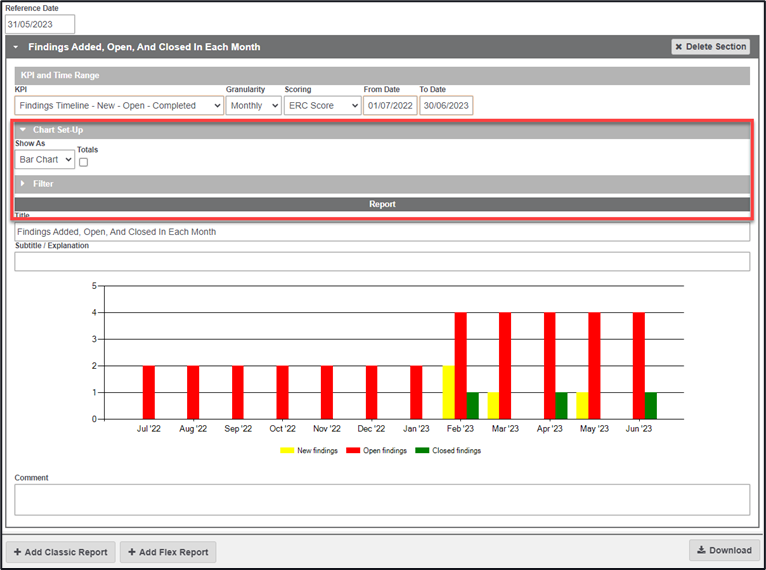The image size is (766, 570).
Task: Click the yellow New findings legend swatch
Action: click(285, 451)
